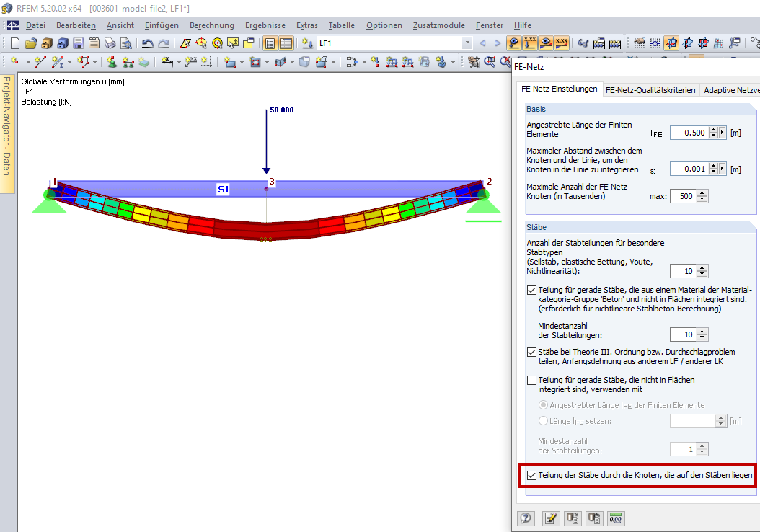Toggle the Project Navigator list view icon

click(270, 43)
